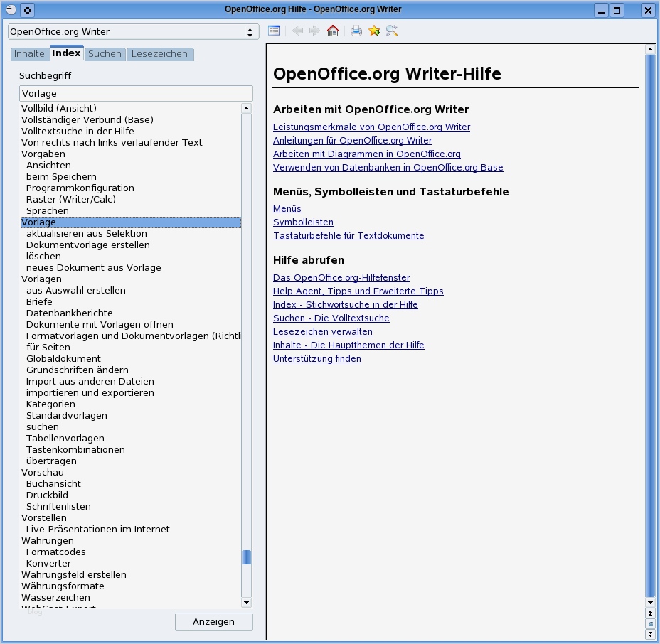Select index entry Vollständiger Verbund (Base)
Viewport: 660px width, 644px height.
click(87, 120)
